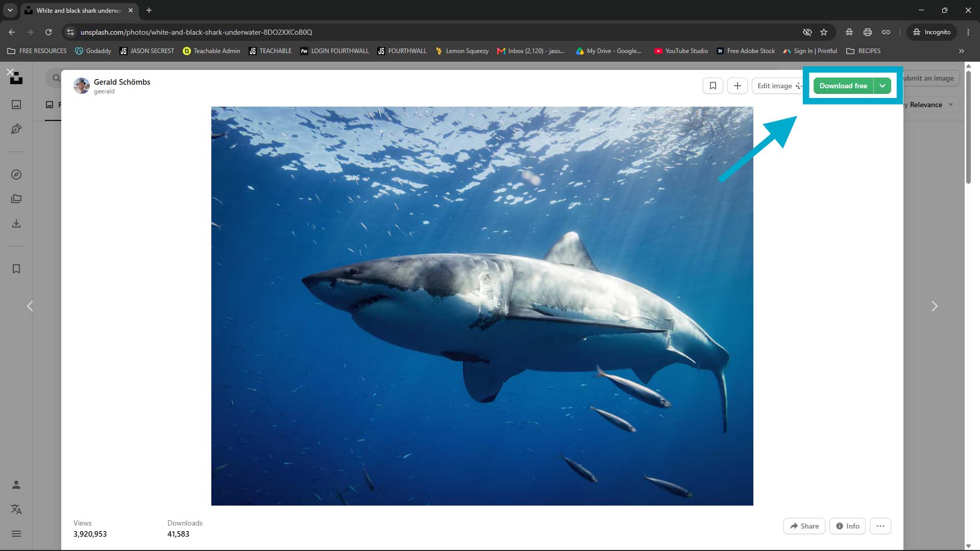Open the profile person icon in sidebar

click(x=16, y=485)
